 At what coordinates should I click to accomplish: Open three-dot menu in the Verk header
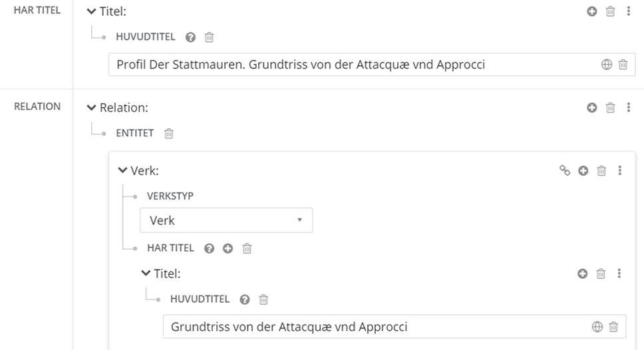pyautogui.click(x=619, y=171)
